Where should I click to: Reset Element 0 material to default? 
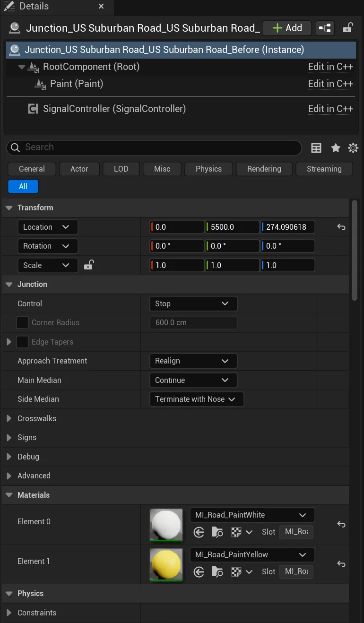pyautogui.click(x=341, y=525)
